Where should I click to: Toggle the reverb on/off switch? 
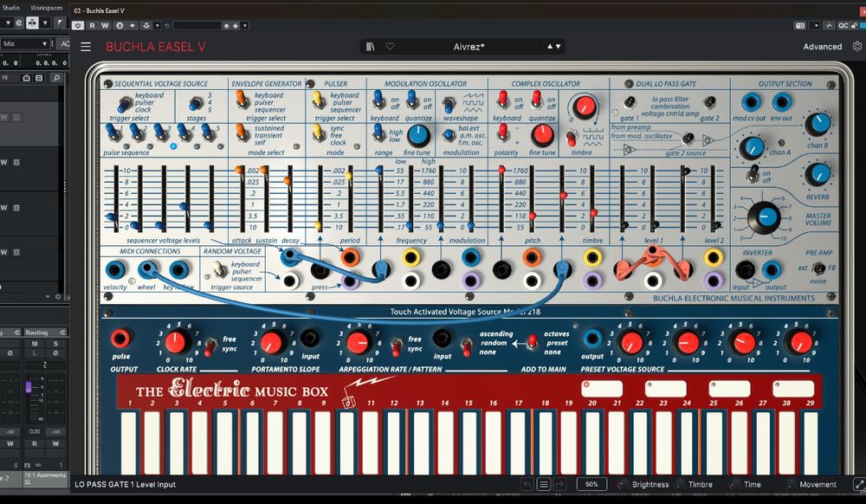point(752,173)
